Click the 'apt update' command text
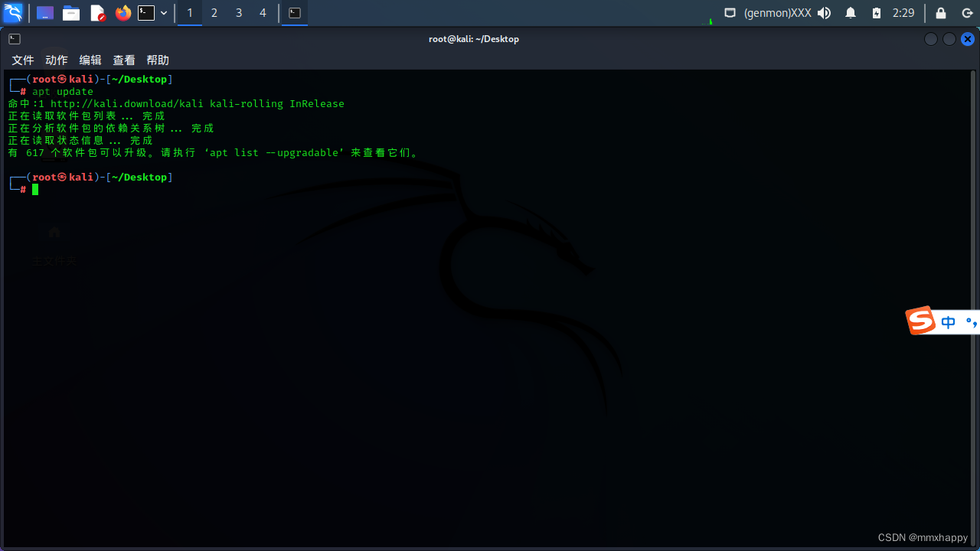980x551 pixels. (63, 92)
